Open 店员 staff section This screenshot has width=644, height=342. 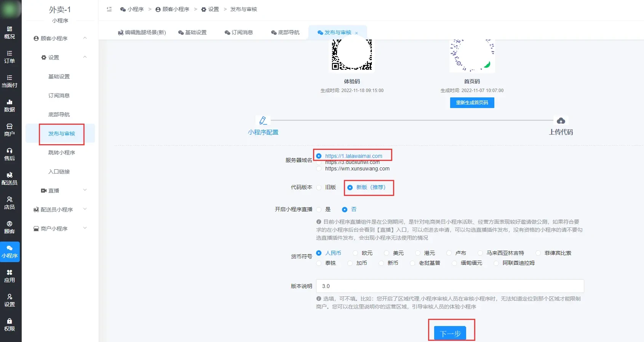(10, 203)
